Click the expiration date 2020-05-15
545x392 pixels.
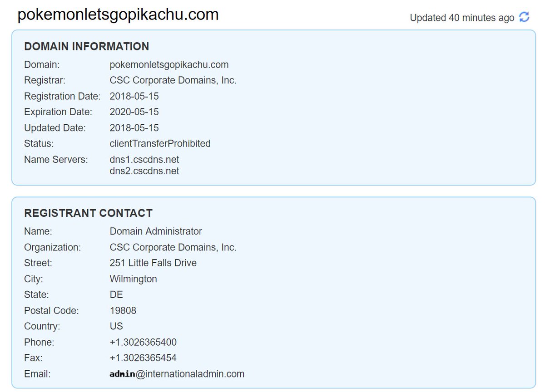[134, 112]
